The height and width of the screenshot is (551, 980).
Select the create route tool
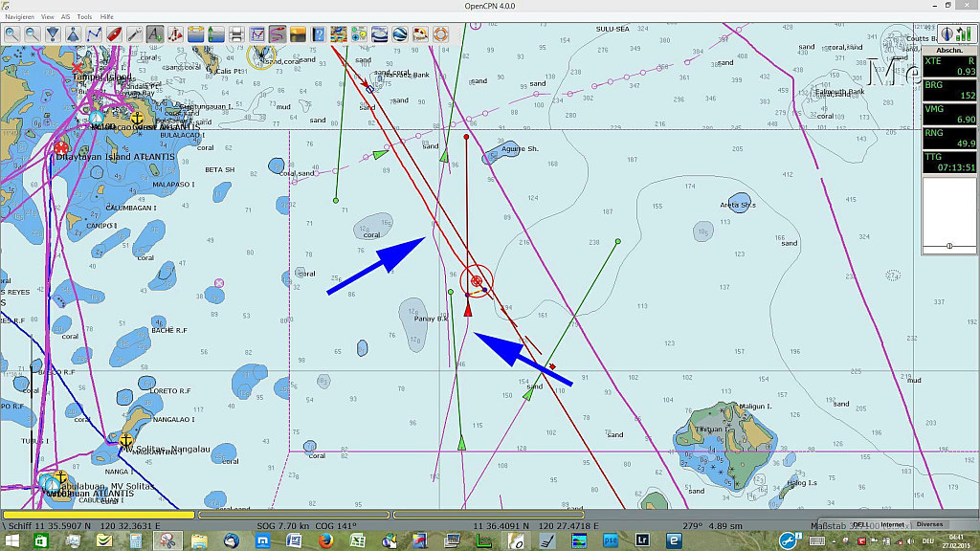94,34
